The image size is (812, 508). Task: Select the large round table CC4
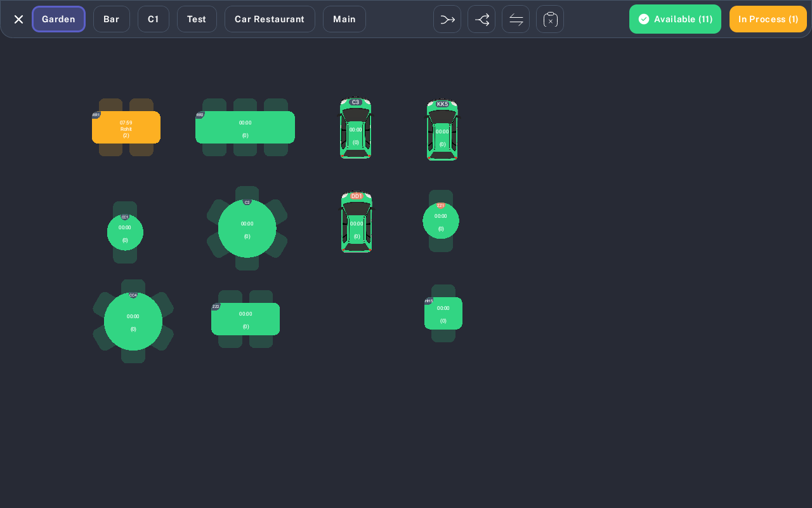coord(133,321)
